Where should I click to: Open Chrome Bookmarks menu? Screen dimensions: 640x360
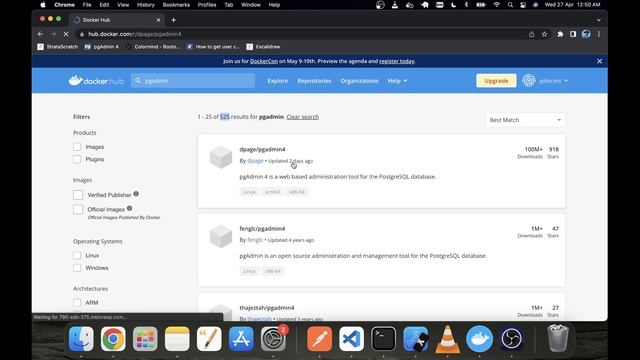[176, 5]
